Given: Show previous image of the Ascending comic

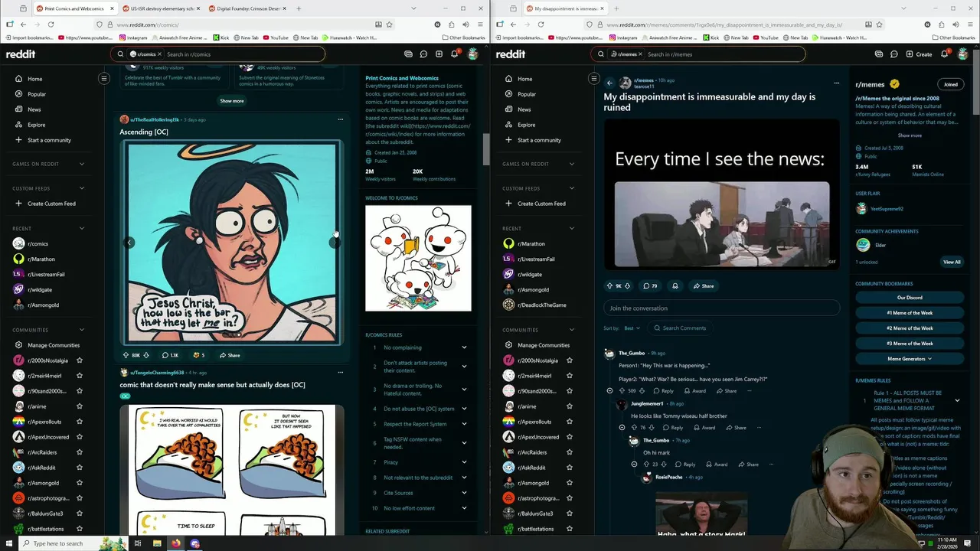Looking at the screenshot, I should (x=129, y=243).
